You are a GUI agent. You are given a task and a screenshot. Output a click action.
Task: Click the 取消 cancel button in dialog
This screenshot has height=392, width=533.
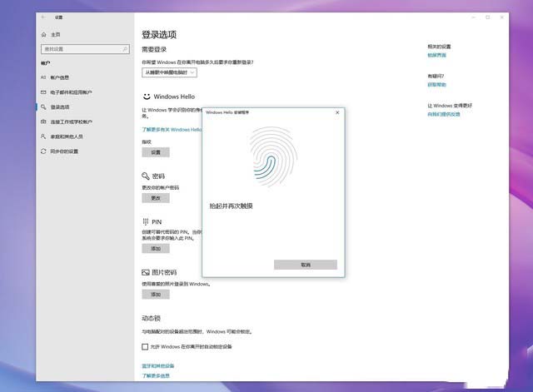(x=306, y=265)
